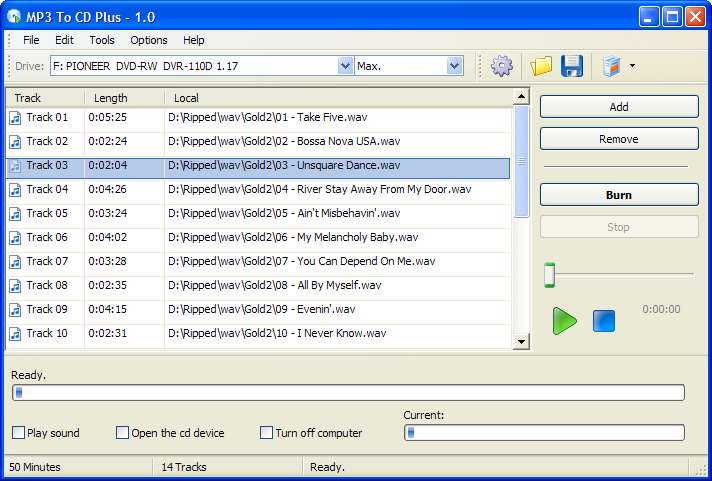Click the music note icon of Track 02
This screenshot has height=481, width=712.
(15, 142)
